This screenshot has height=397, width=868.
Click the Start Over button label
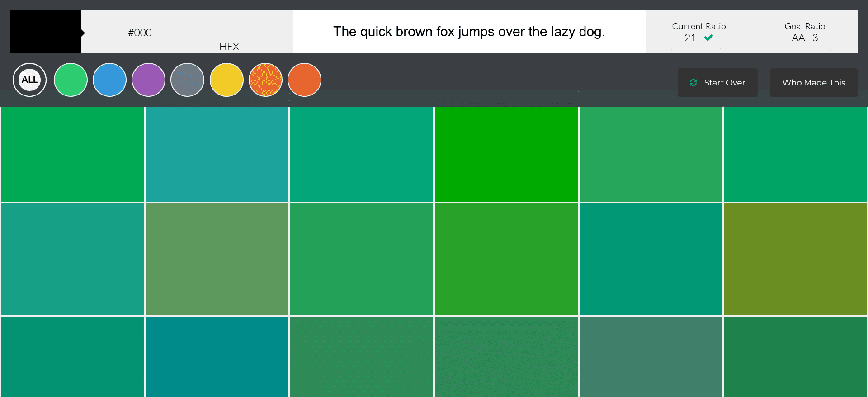click(724, 83)
